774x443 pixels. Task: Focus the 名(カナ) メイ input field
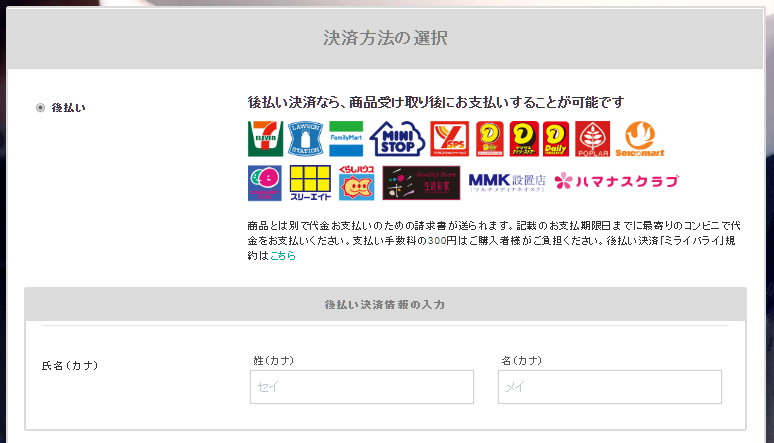pyautogui.click(x=610, y=387)
